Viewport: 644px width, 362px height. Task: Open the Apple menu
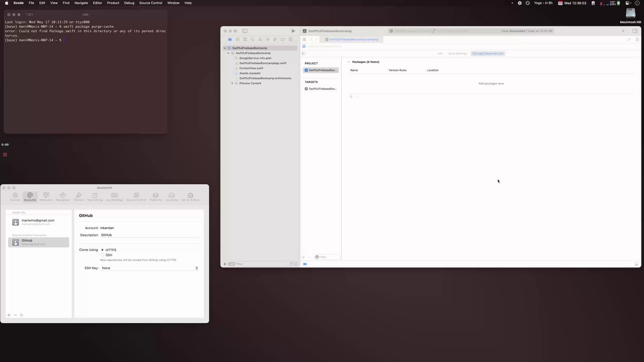(x=6, y=3)
